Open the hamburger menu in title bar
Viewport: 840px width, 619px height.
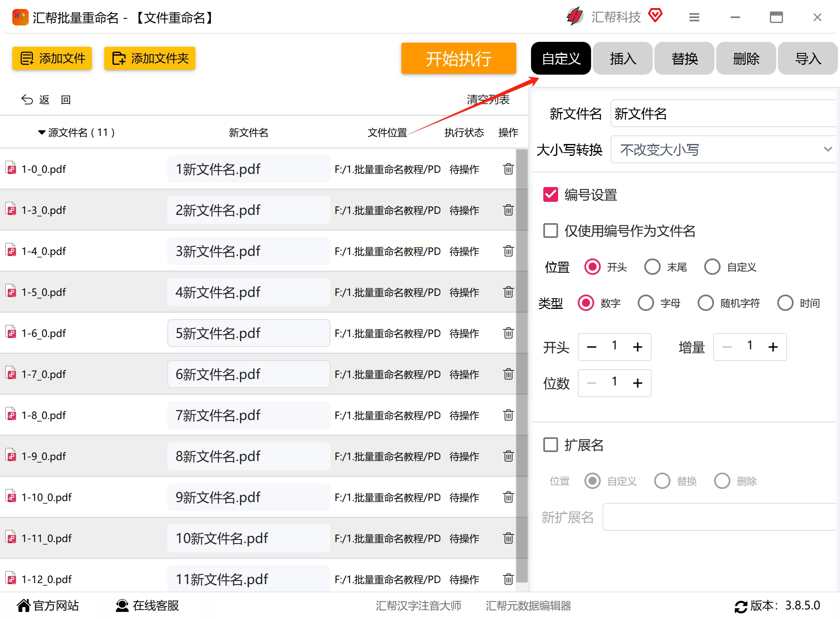coord(694,17)
